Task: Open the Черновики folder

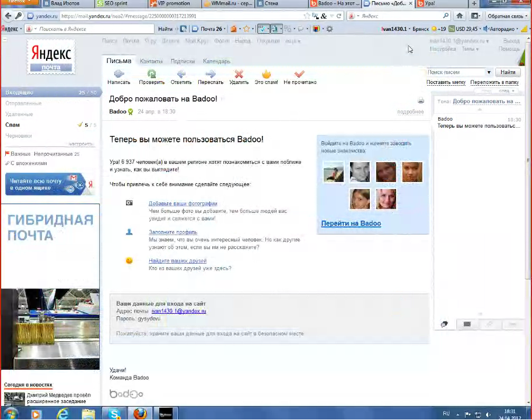Action: [18, 136]
